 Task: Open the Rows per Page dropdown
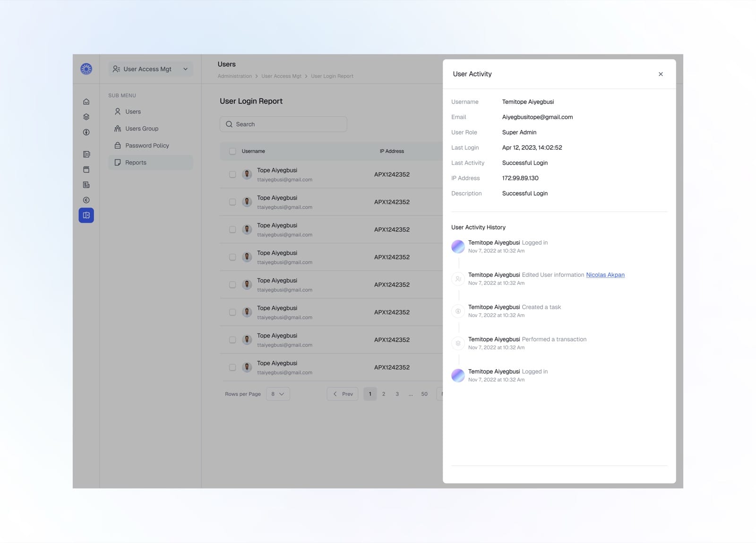278,394
